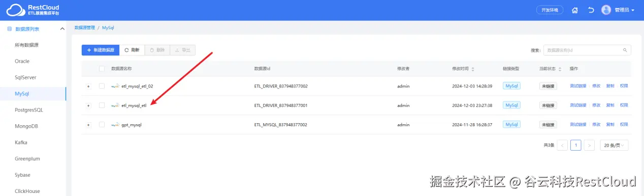
Task: Click the development environment button
Action: (550, 10)
